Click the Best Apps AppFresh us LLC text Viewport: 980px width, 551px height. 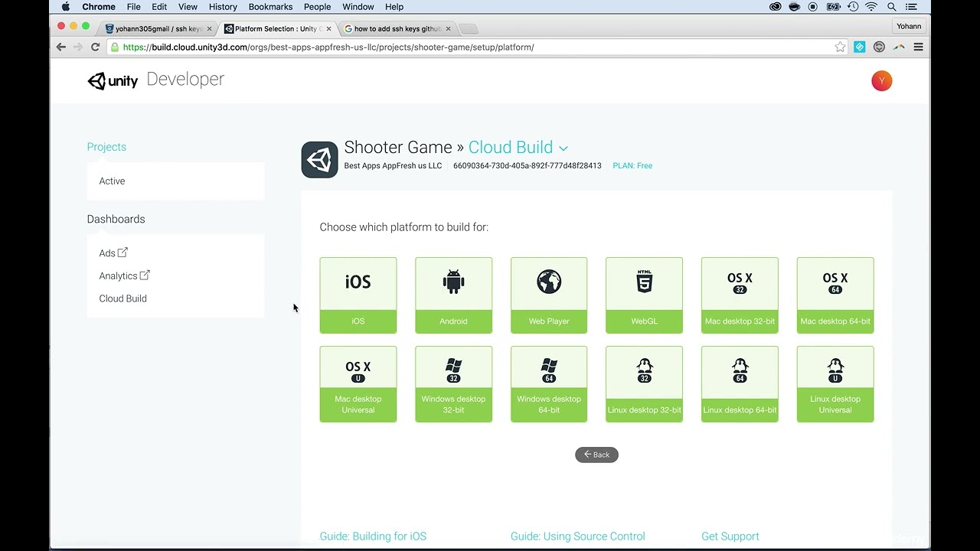coord(393,165)
